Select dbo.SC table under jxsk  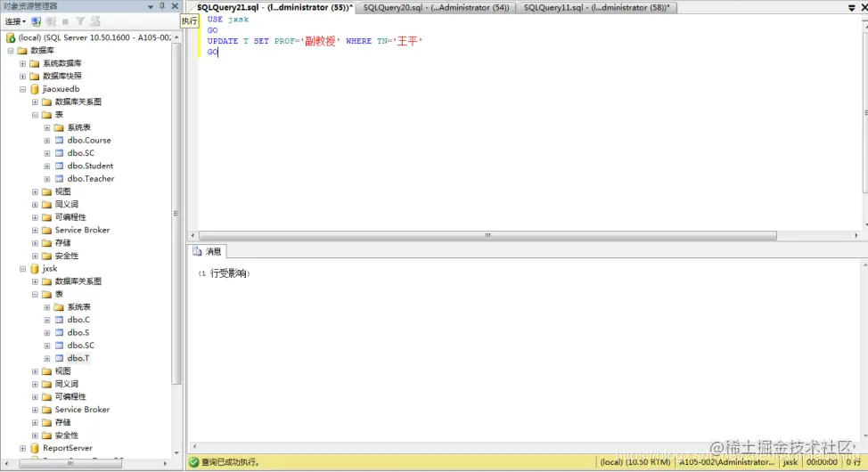click(81, 346)
